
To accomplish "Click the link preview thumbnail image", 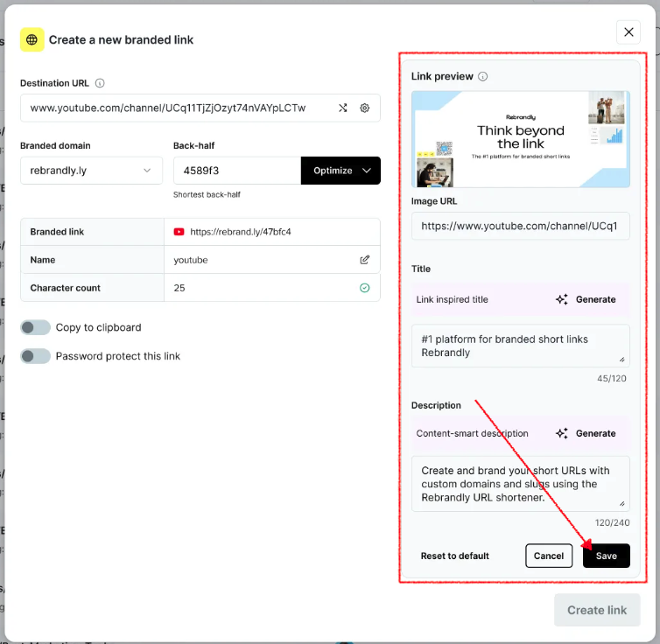I will [x=521, y=139].
